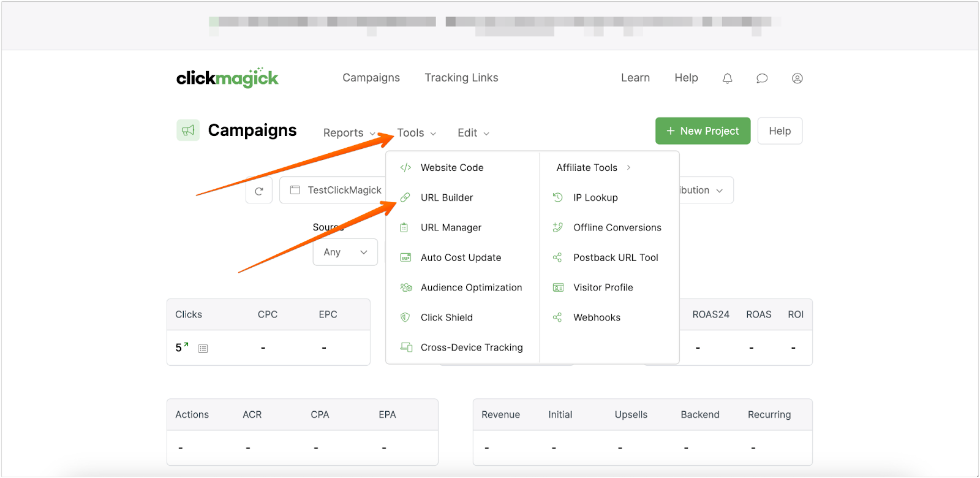Image resolution: width=980 pixels, height=478 pixels.
Task: Choose Click Shield menu item
Action: tap(447, 317)
